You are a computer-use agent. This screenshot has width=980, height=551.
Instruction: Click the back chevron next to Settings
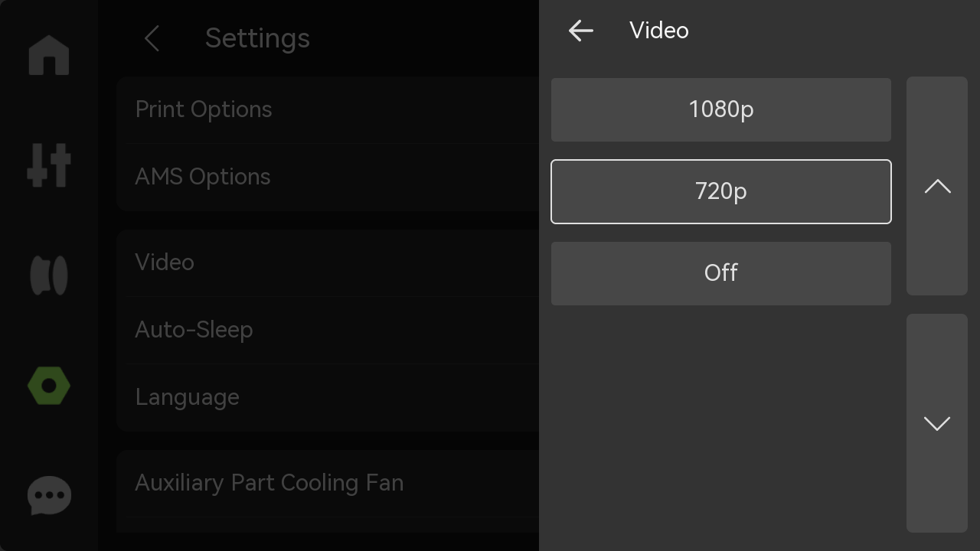click(152, 38)
